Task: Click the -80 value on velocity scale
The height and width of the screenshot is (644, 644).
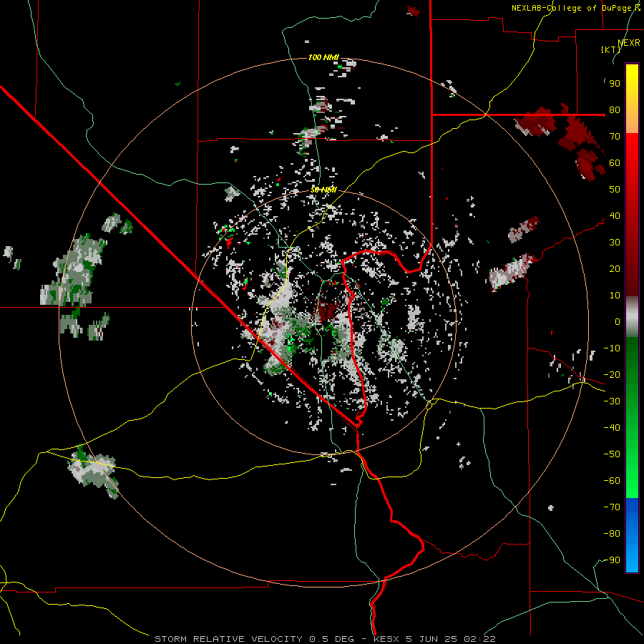Action: click(x=612, y=534)
